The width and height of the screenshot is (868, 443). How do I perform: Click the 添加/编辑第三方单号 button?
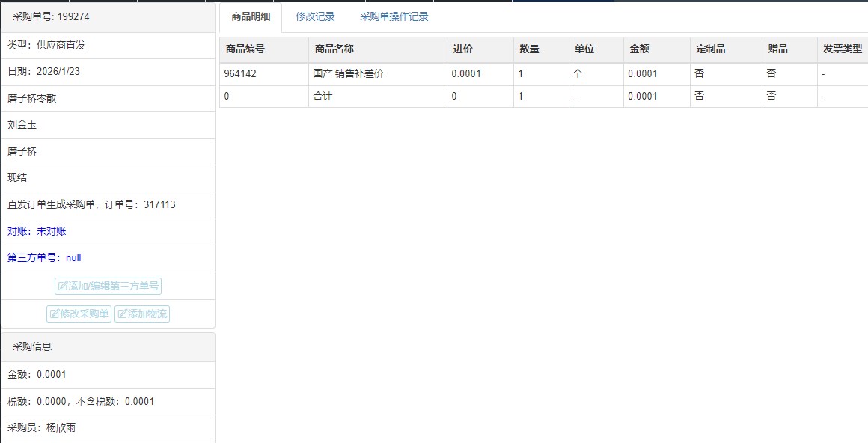[108, 286]
